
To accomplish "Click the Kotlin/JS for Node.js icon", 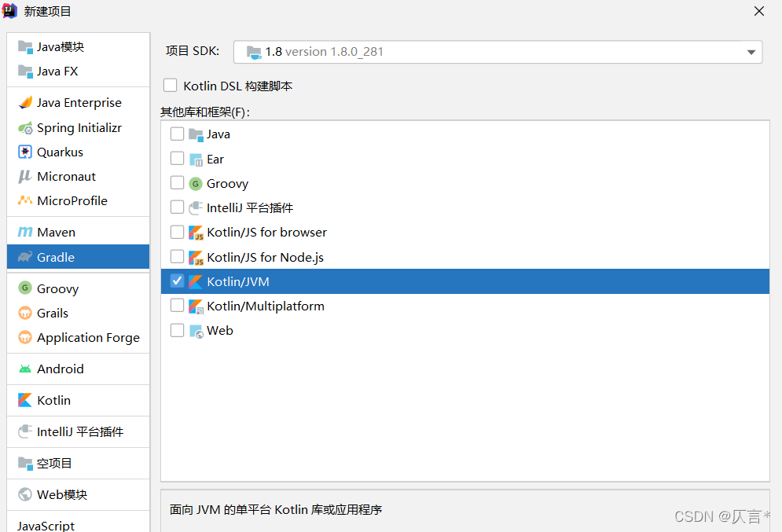I will tap(196, 258).
